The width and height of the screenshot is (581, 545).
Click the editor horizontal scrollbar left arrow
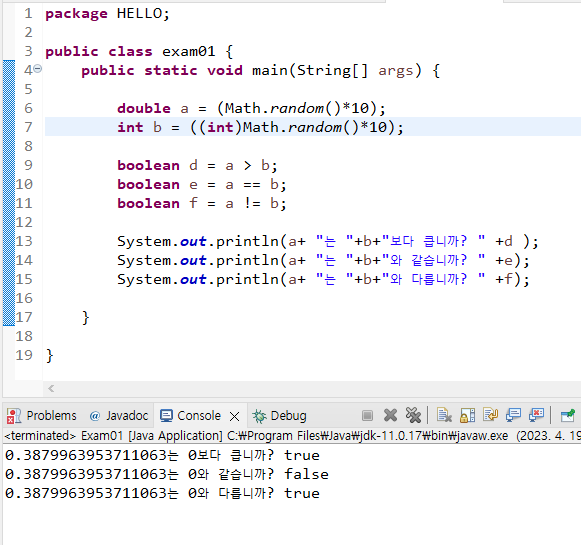[51, 388]
